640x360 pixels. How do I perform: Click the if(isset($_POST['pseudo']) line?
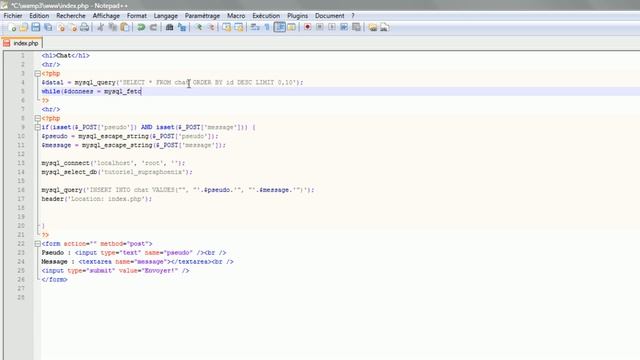tap(148, 127)
